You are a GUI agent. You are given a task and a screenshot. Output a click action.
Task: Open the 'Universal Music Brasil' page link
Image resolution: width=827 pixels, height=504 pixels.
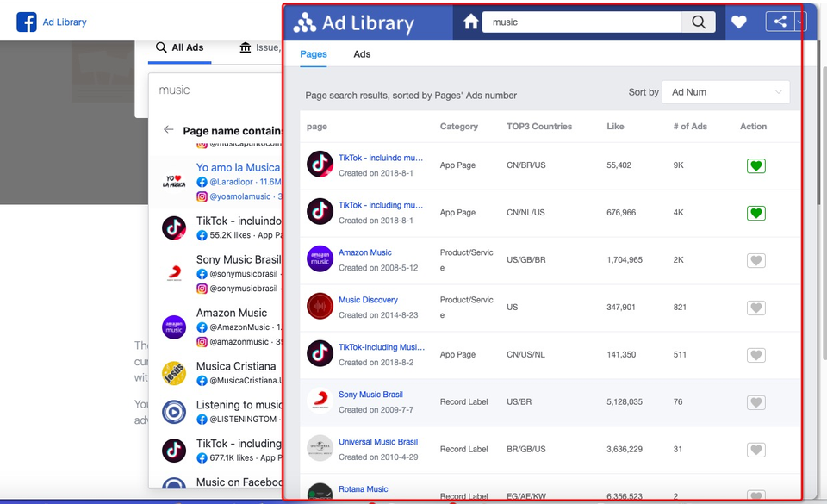click(378, 442)
